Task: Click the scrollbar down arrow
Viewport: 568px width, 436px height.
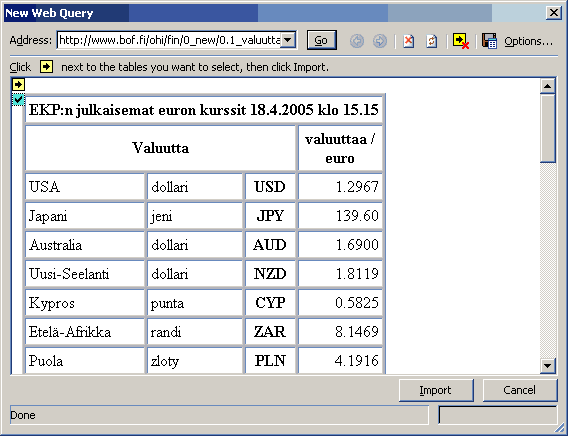Action: [547, 365]
